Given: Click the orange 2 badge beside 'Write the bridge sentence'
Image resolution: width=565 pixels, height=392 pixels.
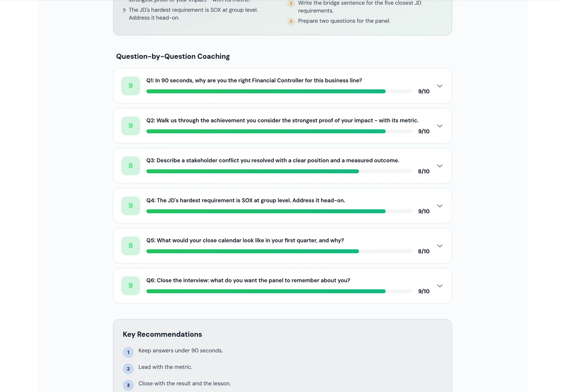Looking at the screenshot, I should pyautogui.click(x=291, y=3).
